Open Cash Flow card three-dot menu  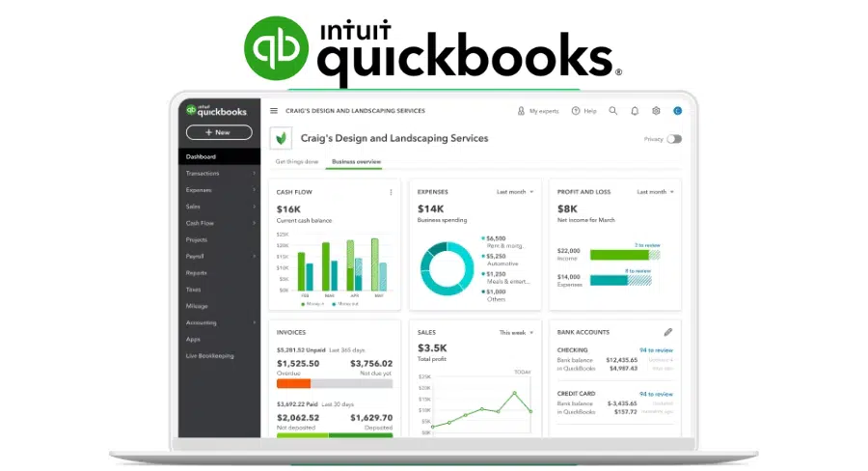point(391,192)
